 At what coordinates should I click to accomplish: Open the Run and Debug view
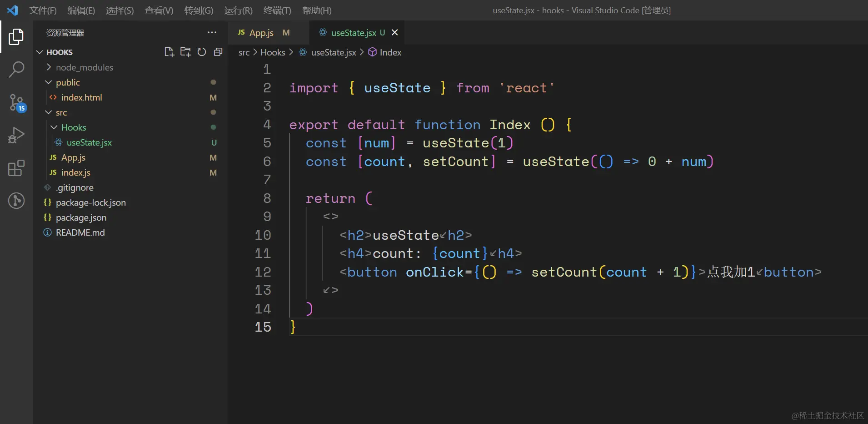click(x=16, y=135)
